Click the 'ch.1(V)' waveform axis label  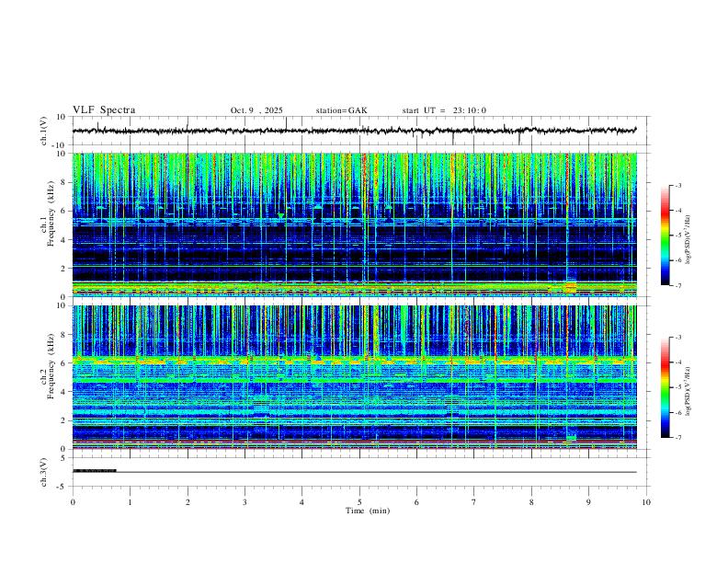tap(44, 131)
